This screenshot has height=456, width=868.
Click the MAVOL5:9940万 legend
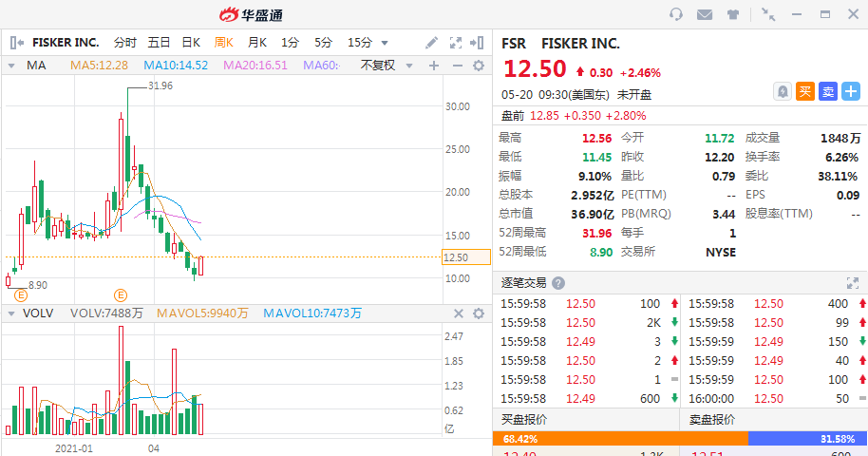pos(202,313)
